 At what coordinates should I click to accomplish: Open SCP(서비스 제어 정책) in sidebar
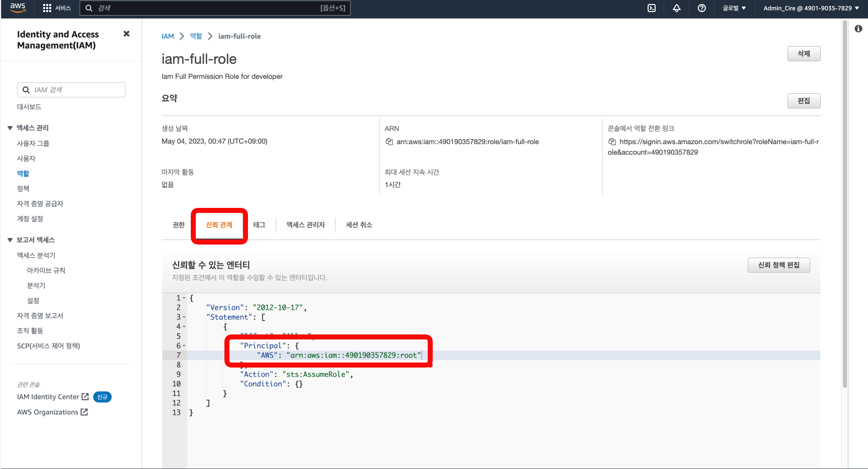(49, 346)
